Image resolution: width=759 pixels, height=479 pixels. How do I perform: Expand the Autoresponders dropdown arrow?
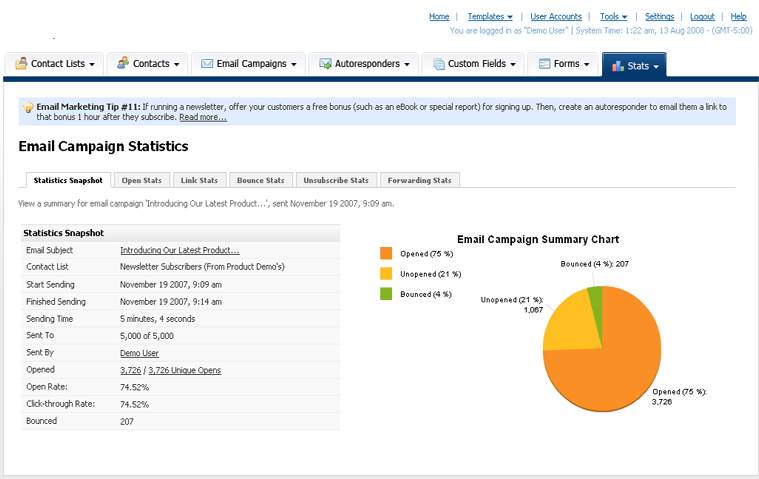[407, 64]
